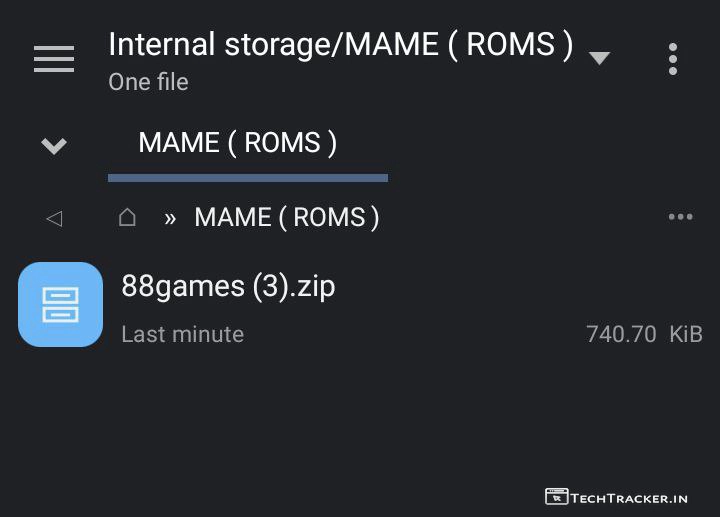
Task: Select the blue zip archive icon
Action: pos(60,305)
